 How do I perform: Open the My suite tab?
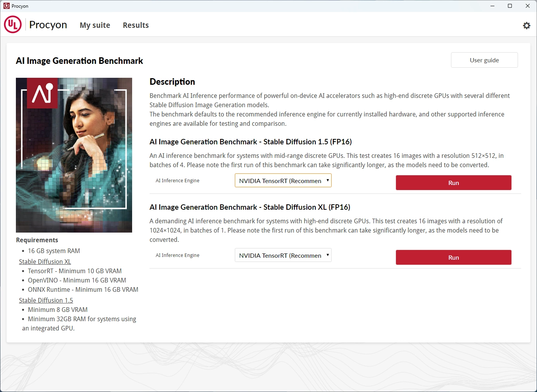pyautogui.click(x=95, y=25)
